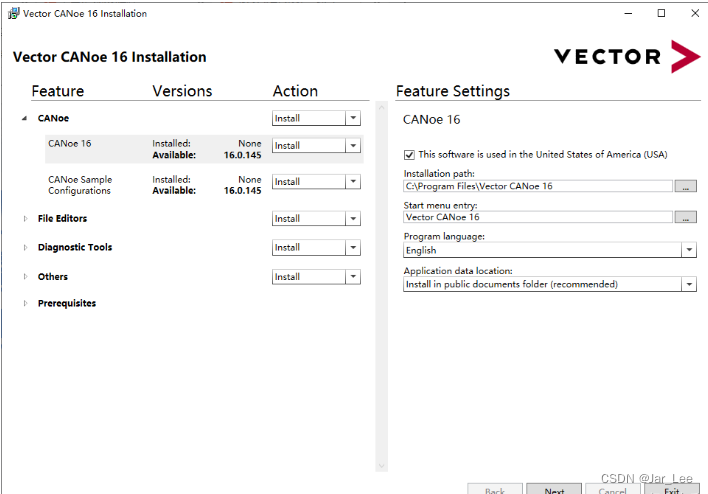Maximize the installer window

(661, 13)
